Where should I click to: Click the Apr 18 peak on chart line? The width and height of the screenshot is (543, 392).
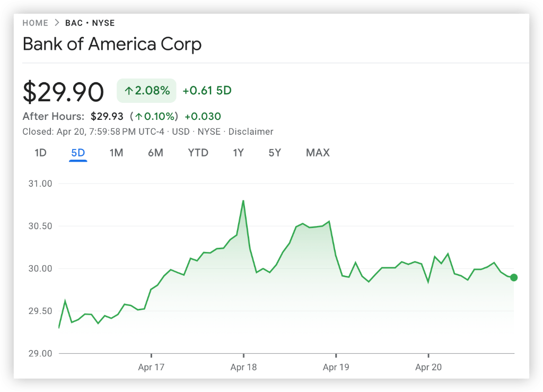coord(243,201)
